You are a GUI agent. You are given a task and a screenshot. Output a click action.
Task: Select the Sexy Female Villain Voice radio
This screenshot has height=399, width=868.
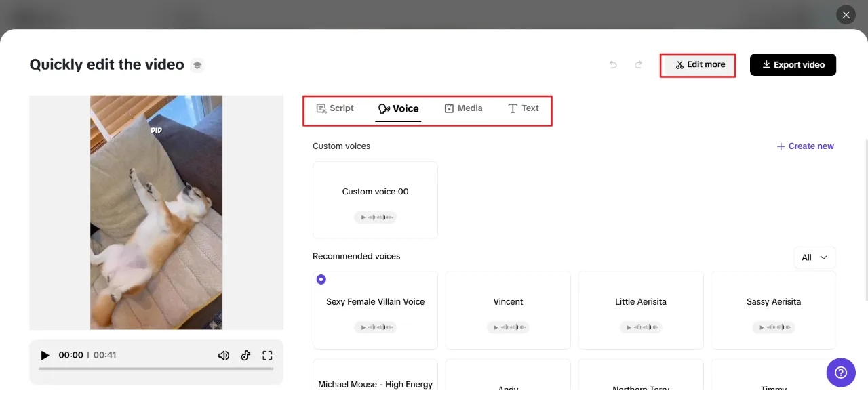(321, 279)
